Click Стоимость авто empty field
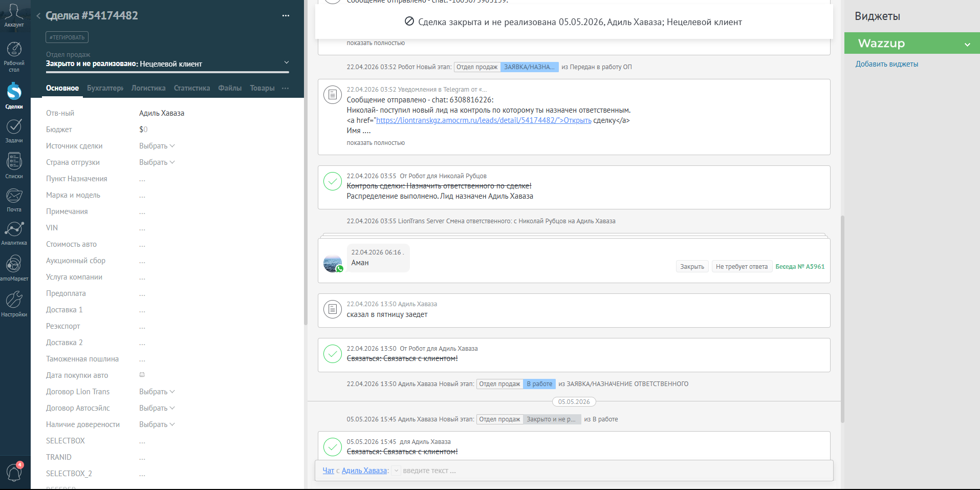 pos(142,244)
